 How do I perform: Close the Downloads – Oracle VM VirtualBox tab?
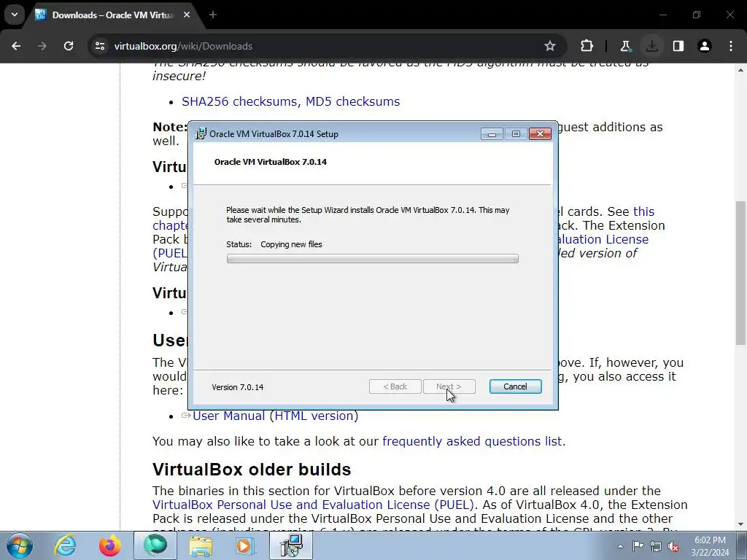click(187, 15)
